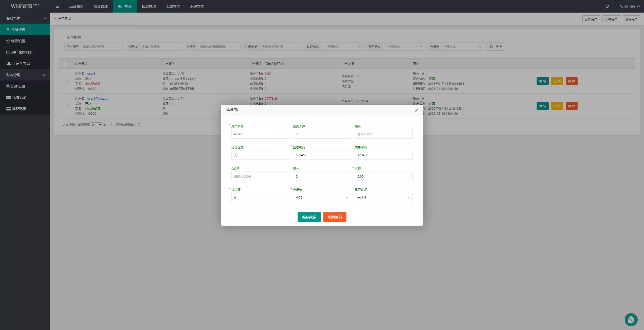
Task: Close the 编辑用户 dialog with X
Action: click(x=416, y=110)
